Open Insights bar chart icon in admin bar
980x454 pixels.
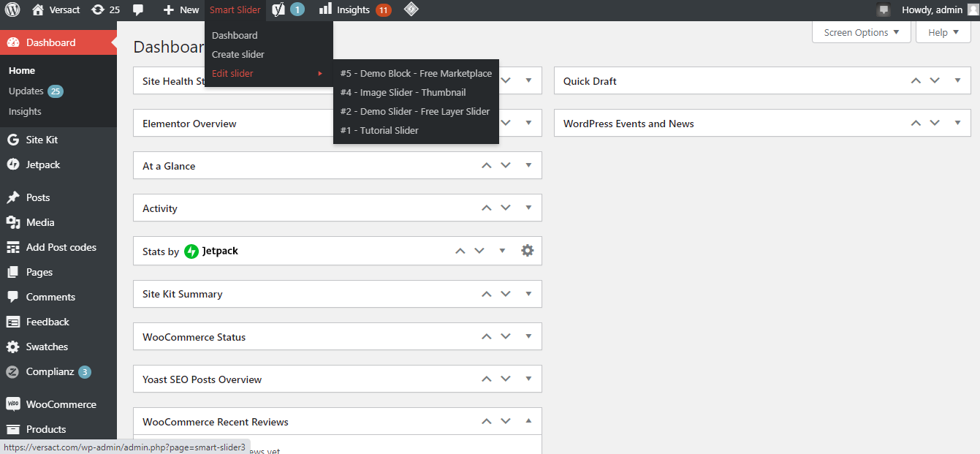point(325,10)
